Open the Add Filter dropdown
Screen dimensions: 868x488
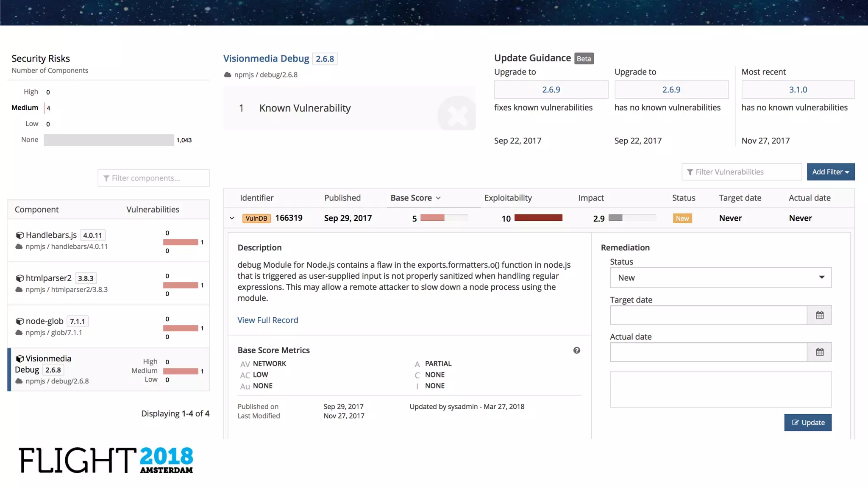tap(830, 172)
